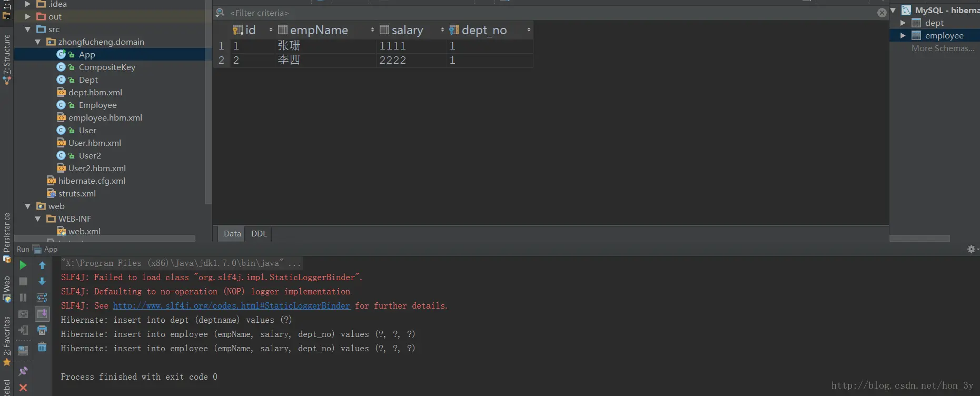Expand the out folder arrow
Viewport: 980px width, 396px height.
pos(28,16)
